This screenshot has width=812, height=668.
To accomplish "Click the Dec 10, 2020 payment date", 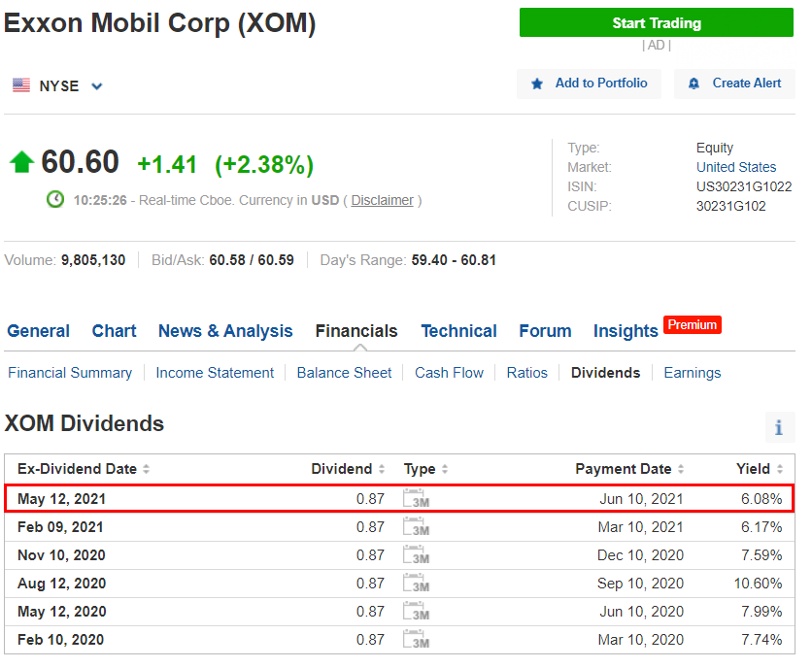I will [x=640, y=555].
